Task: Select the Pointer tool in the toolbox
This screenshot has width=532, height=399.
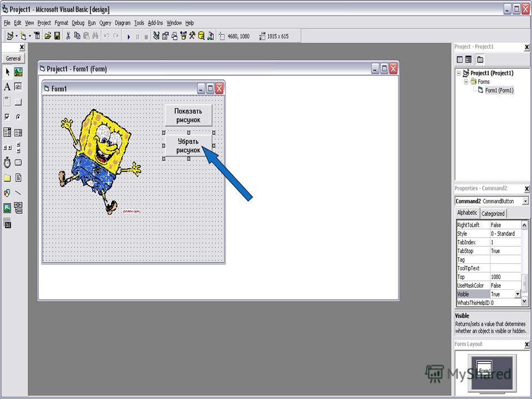Action: [7, 72]
